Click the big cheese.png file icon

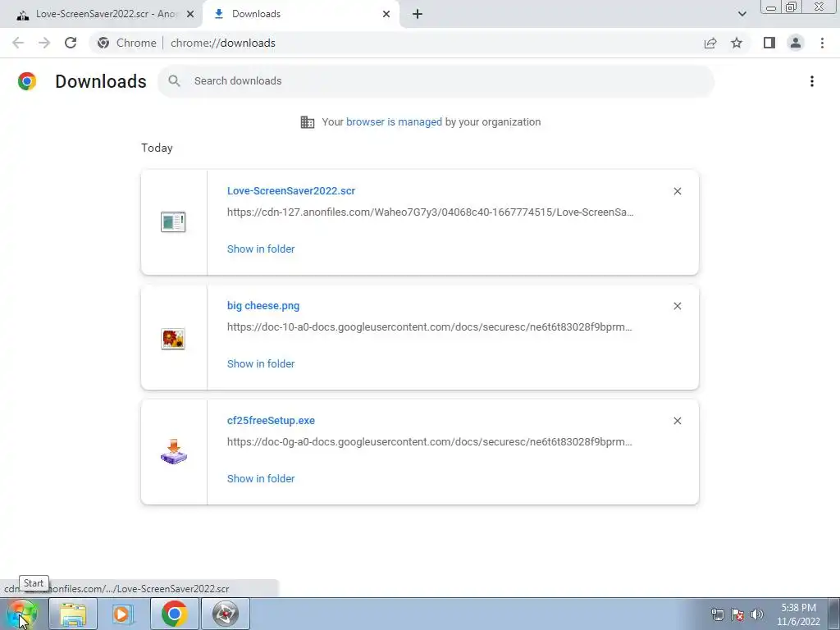[x=173, y=339]
